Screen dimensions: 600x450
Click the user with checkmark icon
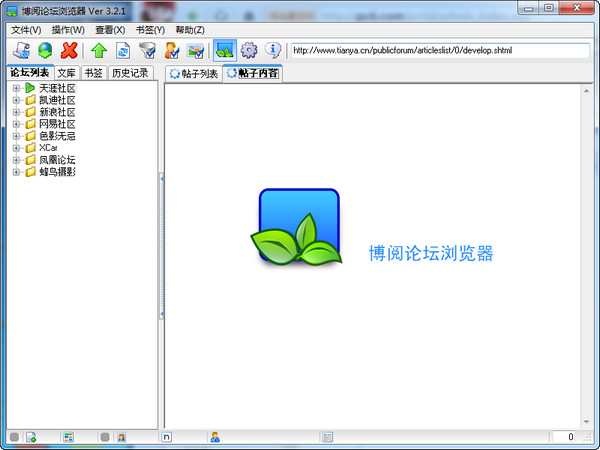[172, 50]
